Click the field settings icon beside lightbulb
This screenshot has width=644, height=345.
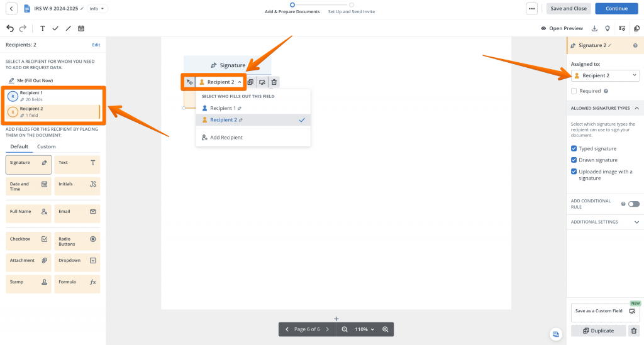(x=622, y=28)
